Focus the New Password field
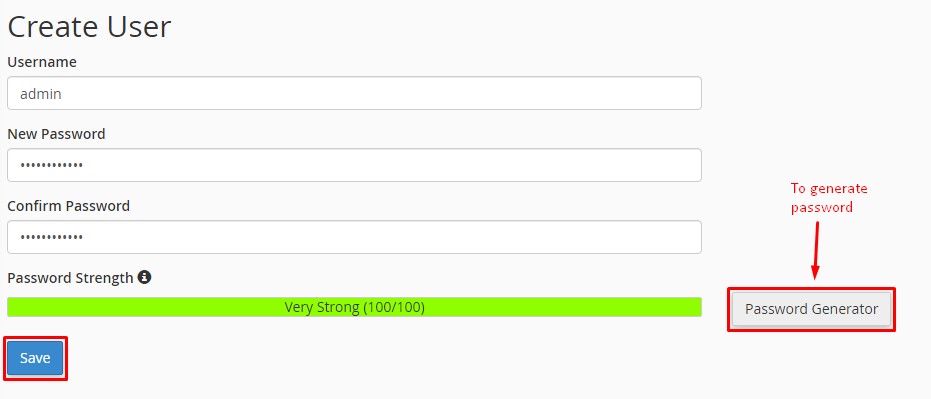This screenshot has width=931, height=399. tap(354, 165)
